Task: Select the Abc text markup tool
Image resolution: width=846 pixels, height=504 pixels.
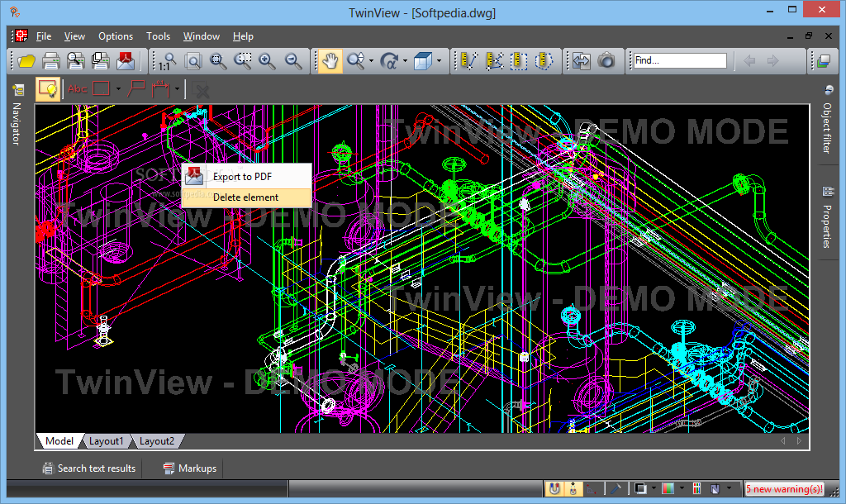Action: tap(78, 89)
